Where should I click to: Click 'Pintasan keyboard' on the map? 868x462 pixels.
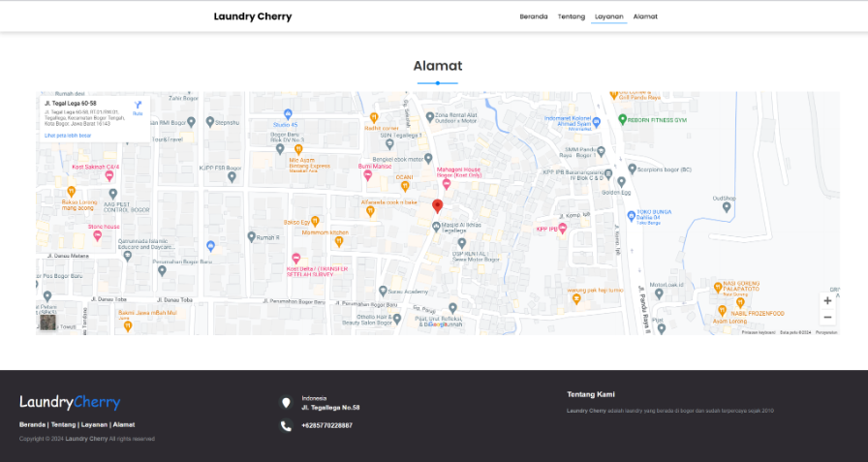pyautogui.click(x=759, y=332)
